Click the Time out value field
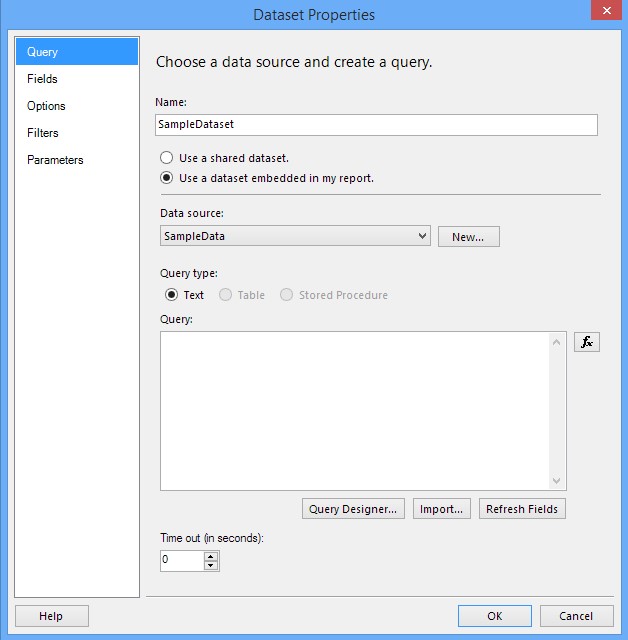628x640 pixels. (182, 560)
